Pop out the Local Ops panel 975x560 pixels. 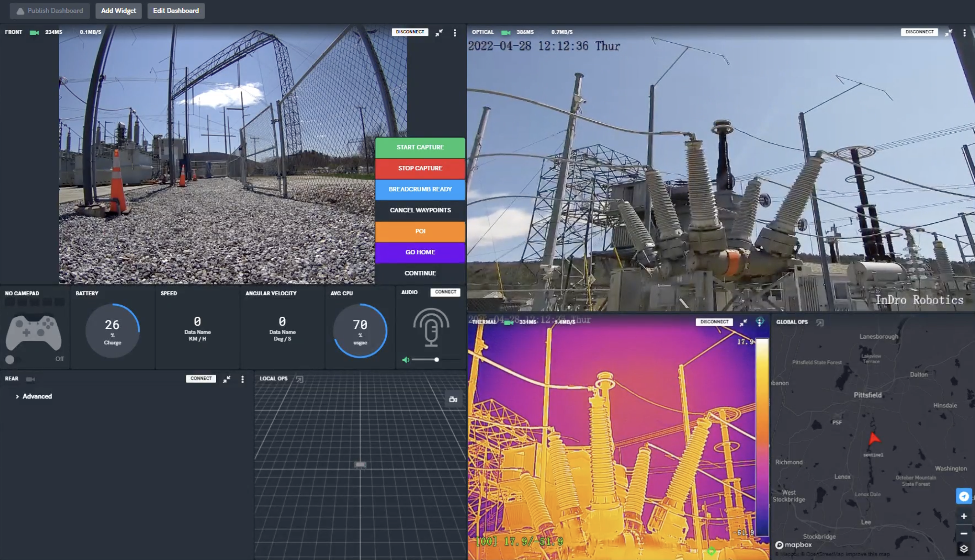click(x=299, y=379)
